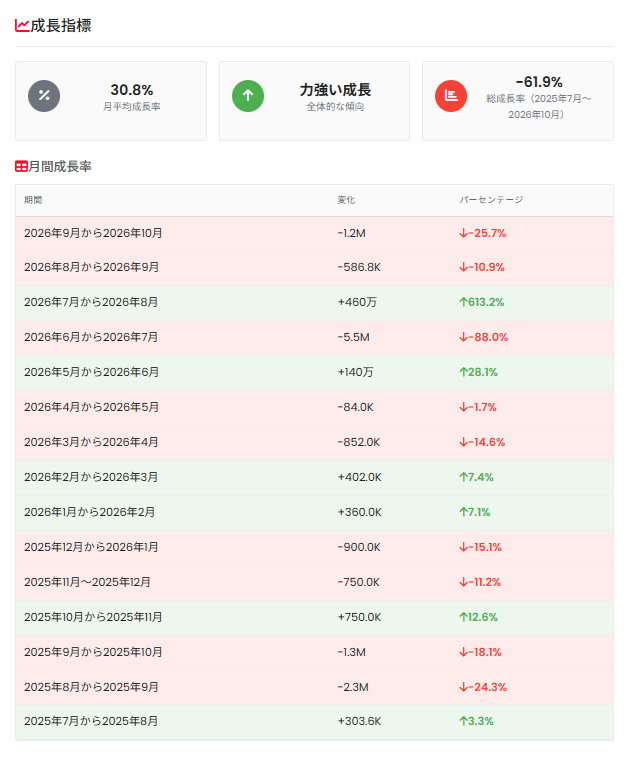Click the 30.8% average growth value
The image size is (628, 769).
(131, 90)
